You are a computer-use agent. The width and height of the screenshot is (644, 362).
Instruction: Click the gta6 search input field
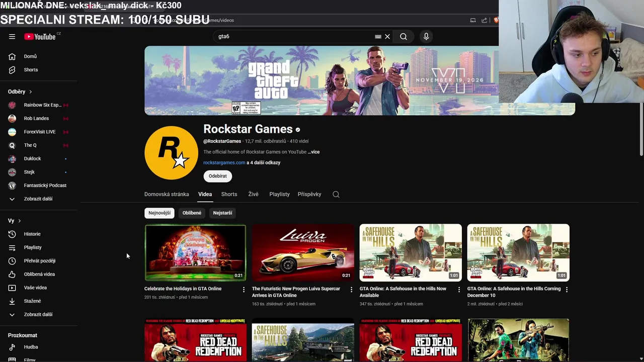coord(294,37)
